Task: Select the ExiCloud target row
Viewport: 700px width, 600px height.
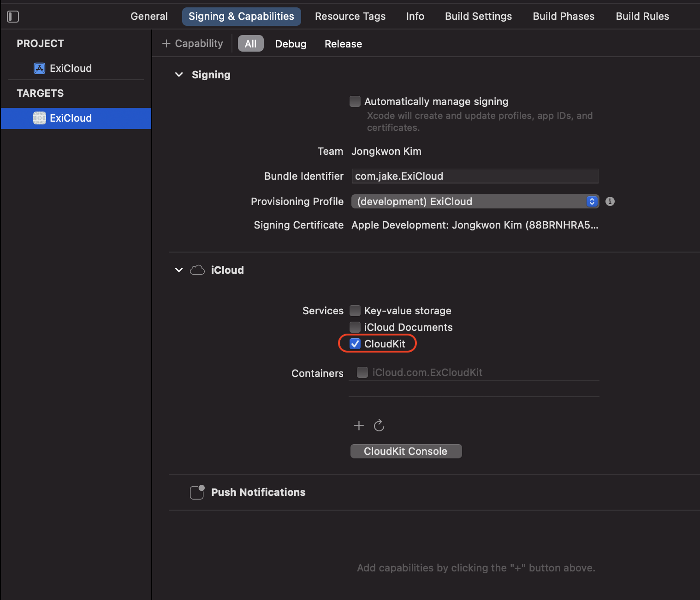Action: [76, 118]
